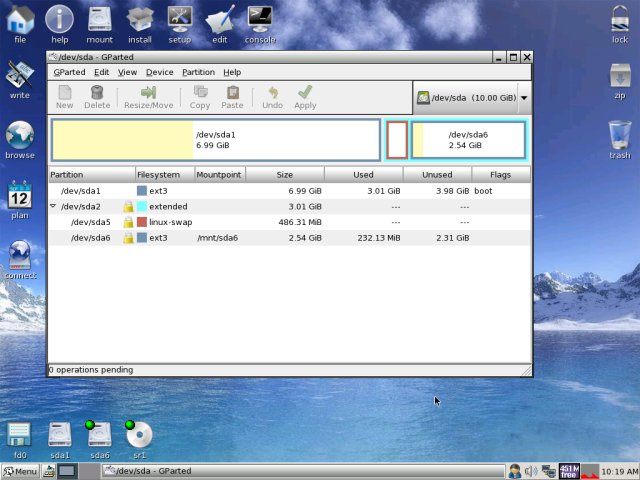Open the Partition menu
Viewport: 640px width, 480px height.
pos(198,72)
